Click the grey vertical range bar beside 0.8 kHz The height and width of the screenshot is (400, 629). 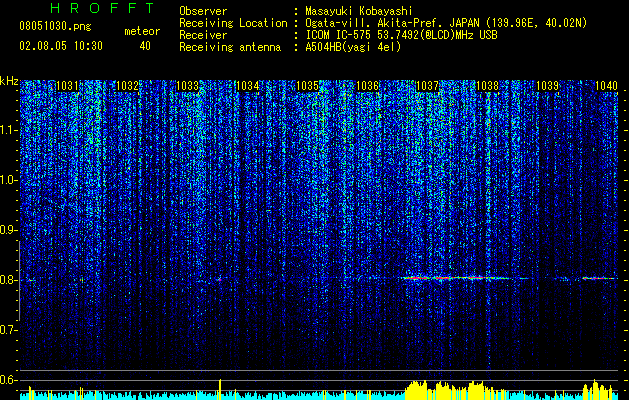19,281
